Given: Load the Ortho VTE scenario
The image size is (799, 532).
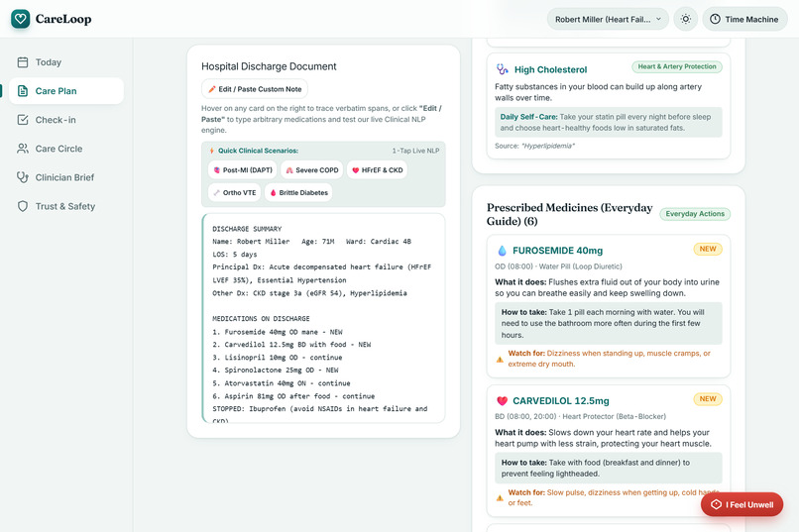Looking at the screenshot, I should click(234, 192).
